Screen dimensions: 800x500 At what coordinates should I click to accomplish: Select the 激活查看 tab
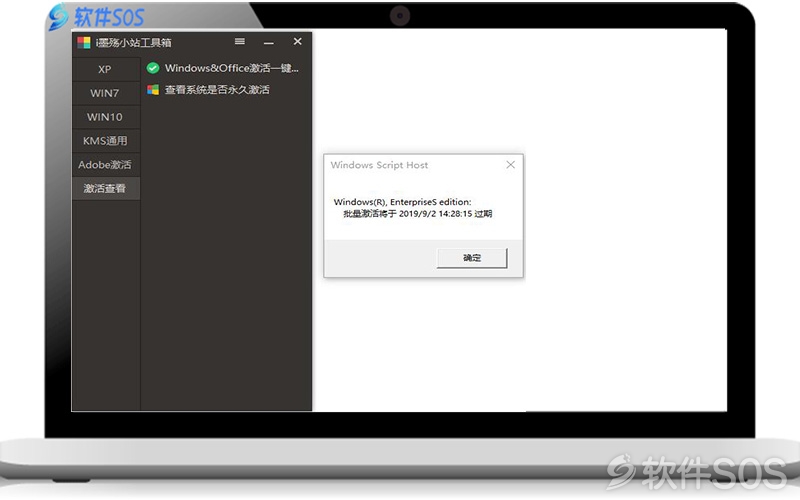[x=106, y=188]
